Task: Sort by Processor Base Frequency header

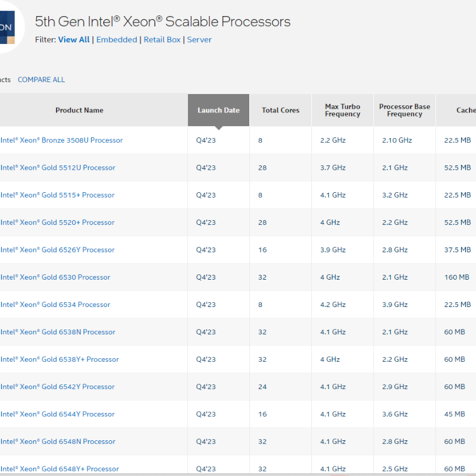Action: pyautogui.click(x=404, y=110)
